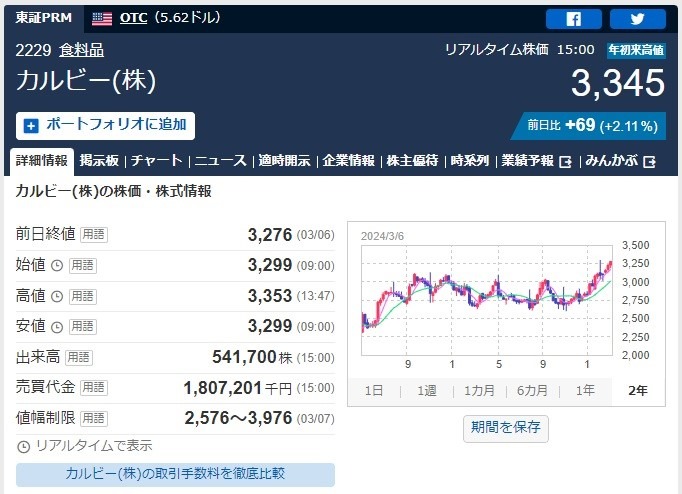The width and height of the screenshot is (682, 494).
Task: Click price limit 2,576～3,976
Action: (x=238, y=418)
